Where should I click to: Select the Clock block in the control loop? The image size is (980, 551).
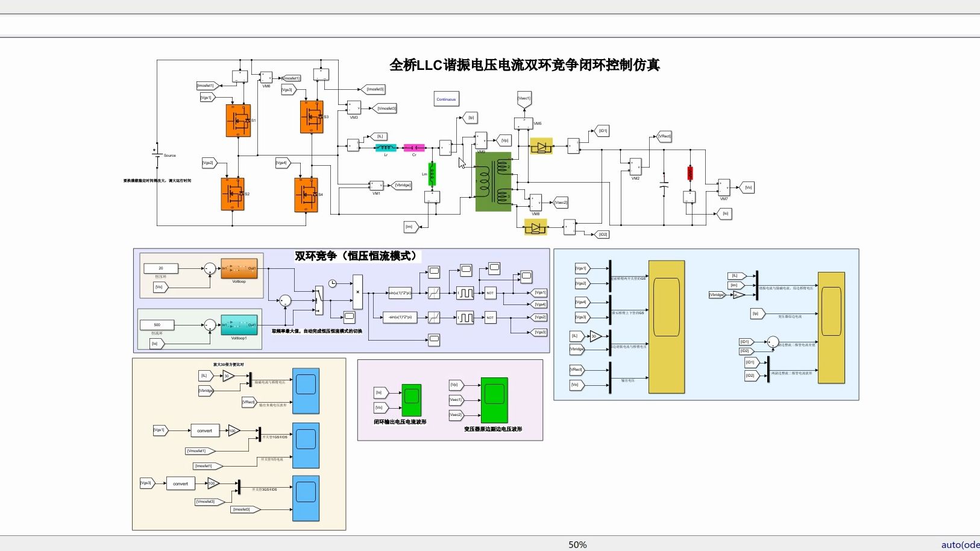tap(332, 283)
